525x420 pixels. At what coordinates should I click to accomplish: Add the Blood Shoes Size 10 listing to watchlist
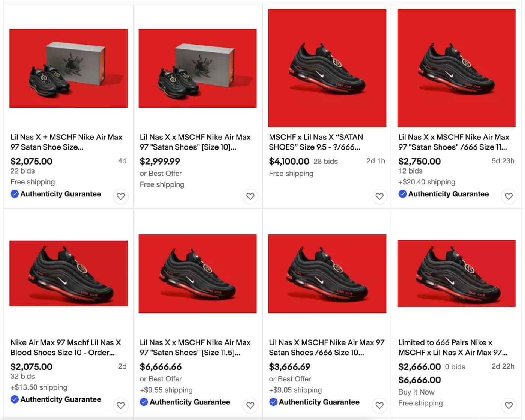[121, 405]
